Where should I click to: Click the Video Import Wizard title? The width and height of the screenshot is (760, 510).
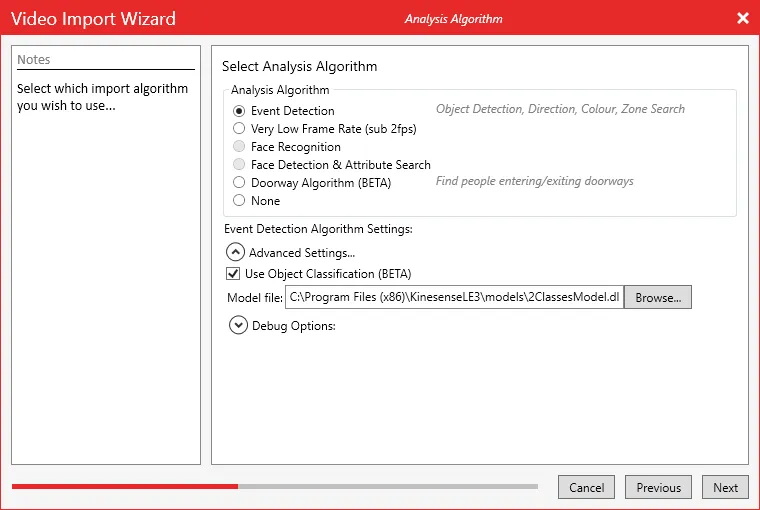click(x=93, y=19)
